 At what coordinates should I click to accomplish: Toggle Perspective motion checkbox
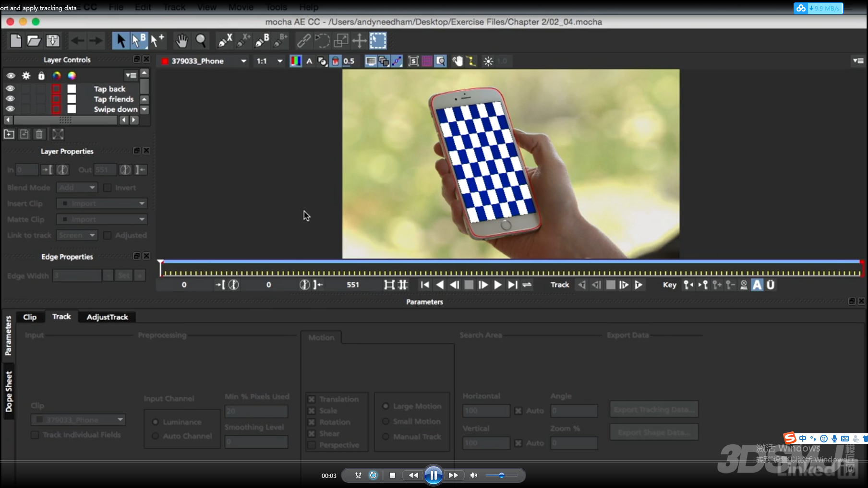[x=312, y=445]
